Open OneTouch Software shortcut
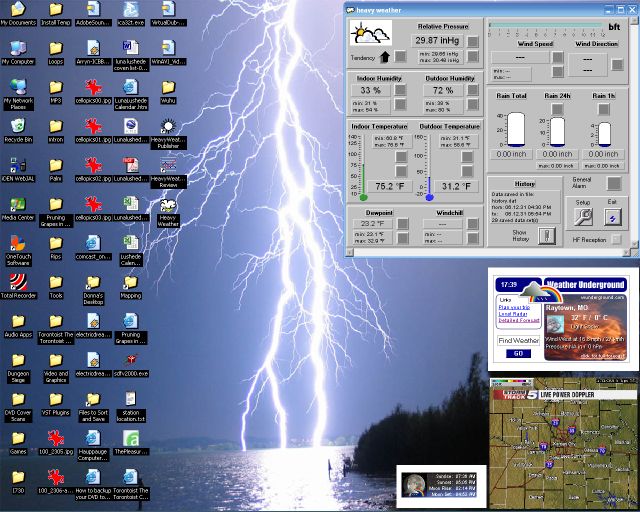The image size is (640, 512). pyautogui.click(x=18, y=250)
